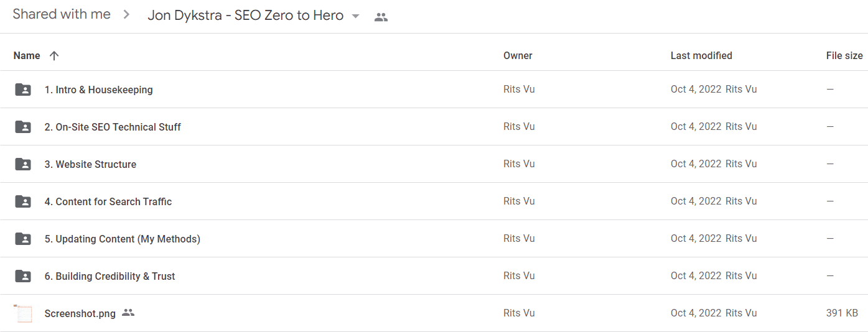Screen dimensions: 868x332
Task: Click the Screenshot.png file thumbnail
Action: (23, 313)
